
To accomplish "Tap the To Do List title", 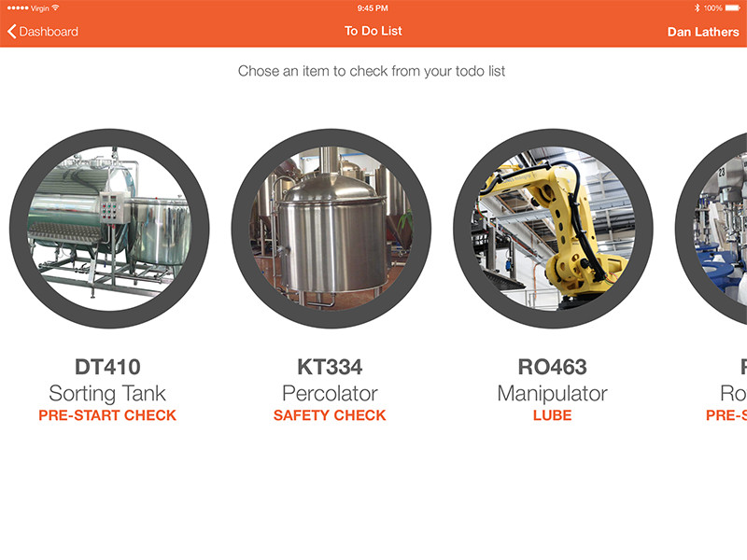I will coord(373,31).
